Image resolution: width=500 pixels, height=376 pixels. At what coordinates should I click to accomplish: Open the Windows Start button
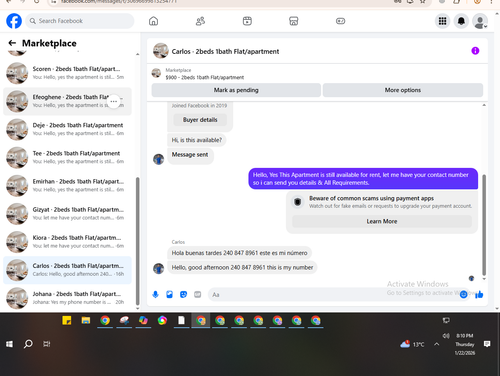click(x=9, y=344)
